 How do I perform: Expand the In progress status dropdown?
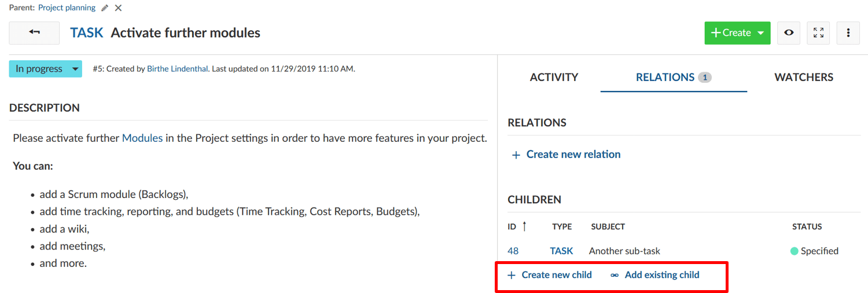[45, 69]
